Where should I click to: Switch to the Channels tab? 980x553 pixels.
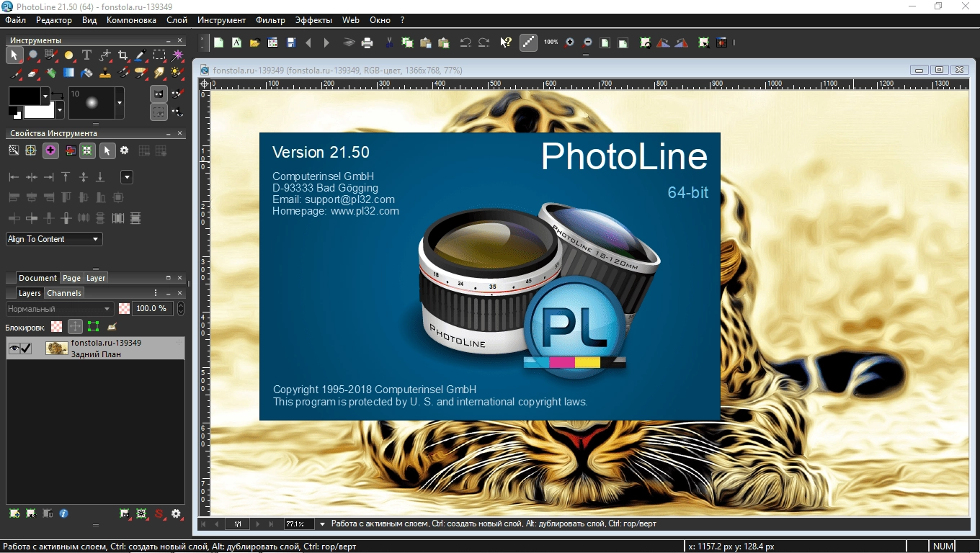coord(64,293)
